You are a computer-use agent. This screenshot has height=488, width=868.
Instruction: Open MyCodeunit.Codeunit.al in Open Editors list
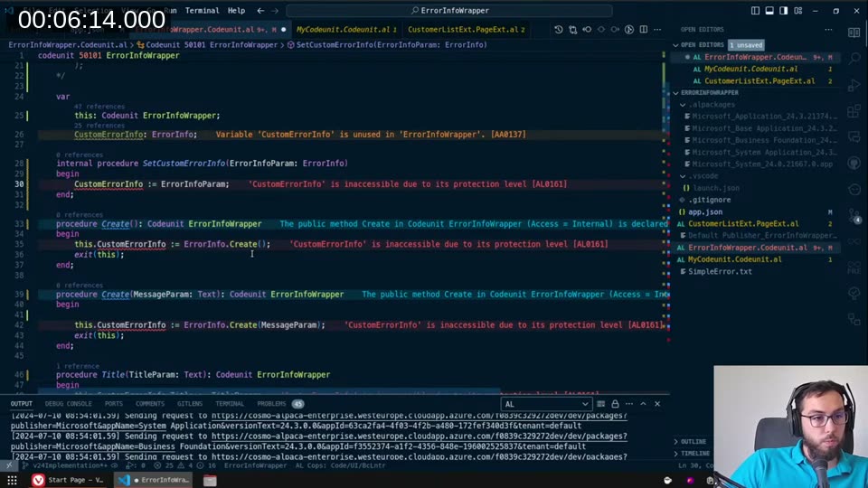click(750, 70)
